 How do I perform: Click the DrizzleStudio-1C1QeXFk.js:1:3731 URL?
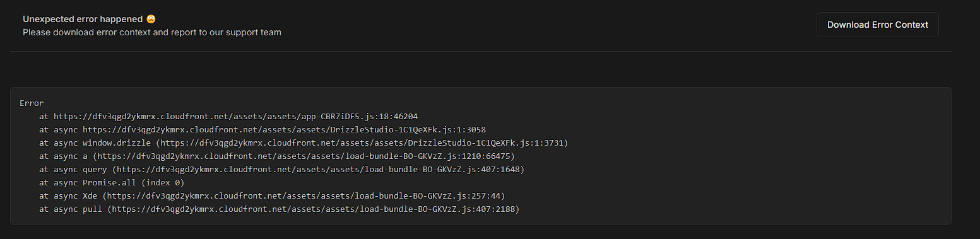(362, 143)
